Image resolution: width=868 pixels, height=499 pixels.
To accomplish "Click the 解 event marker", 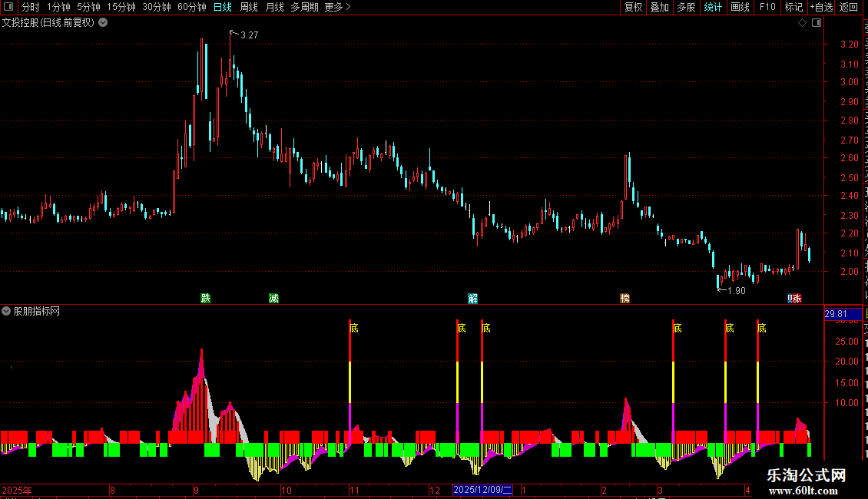I will tap(472, 298).
